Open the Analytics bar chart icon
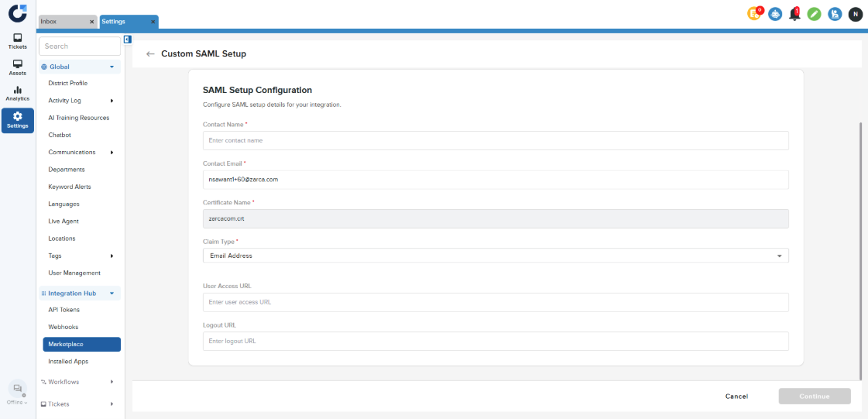 (x=17, y=94)
